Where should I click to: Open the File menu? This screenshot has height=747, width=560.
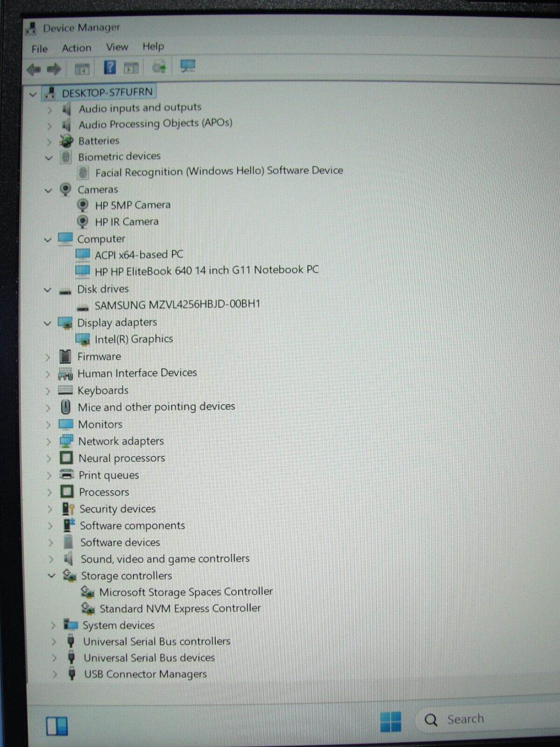[x=40, y=49]
